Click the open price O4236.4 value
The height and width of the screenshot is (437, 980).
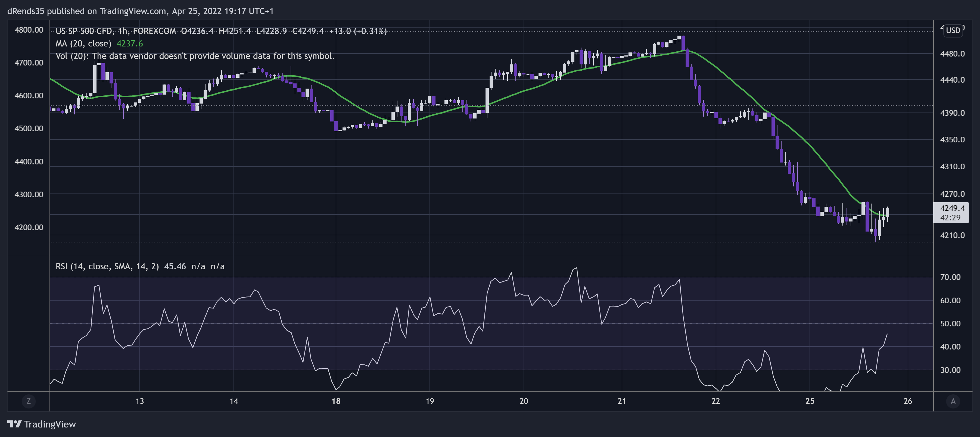[197, 31]
